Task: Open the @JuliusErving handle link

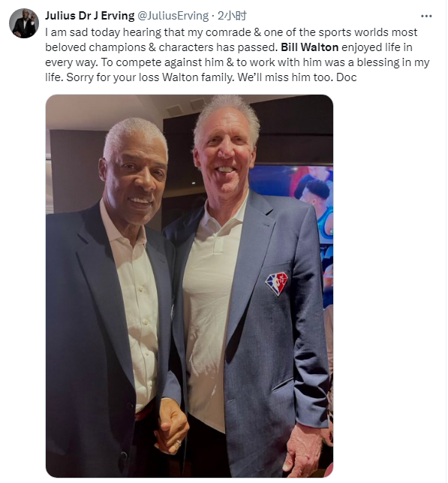Action: (x=173, y=16)
